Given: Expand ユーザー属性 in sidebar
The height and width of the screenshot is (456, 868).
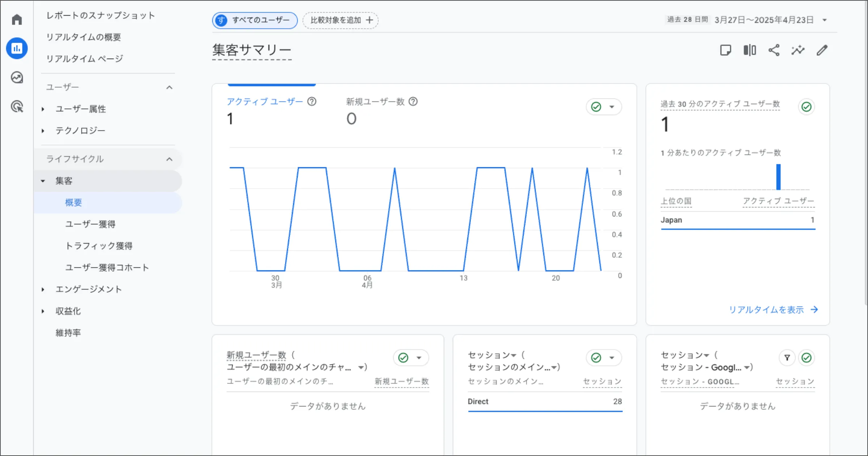Looking at the screenshot, I should click(x=43, y=109).
